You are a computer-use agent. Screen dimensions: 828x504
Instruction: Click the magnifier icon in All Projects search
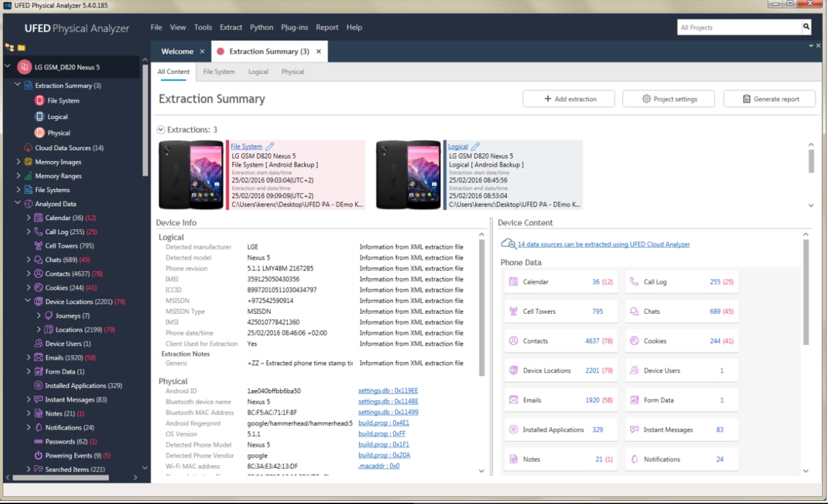point(807,27)
